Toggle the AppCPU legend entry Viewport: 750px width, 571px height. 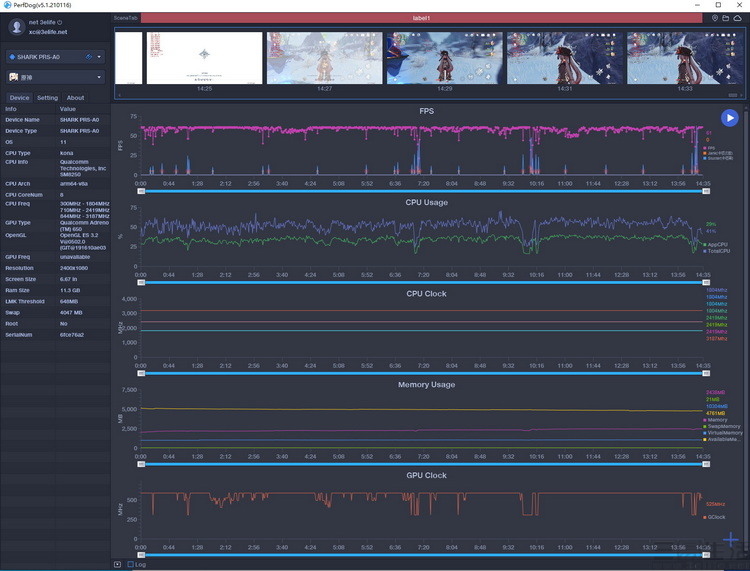point(718,244)
